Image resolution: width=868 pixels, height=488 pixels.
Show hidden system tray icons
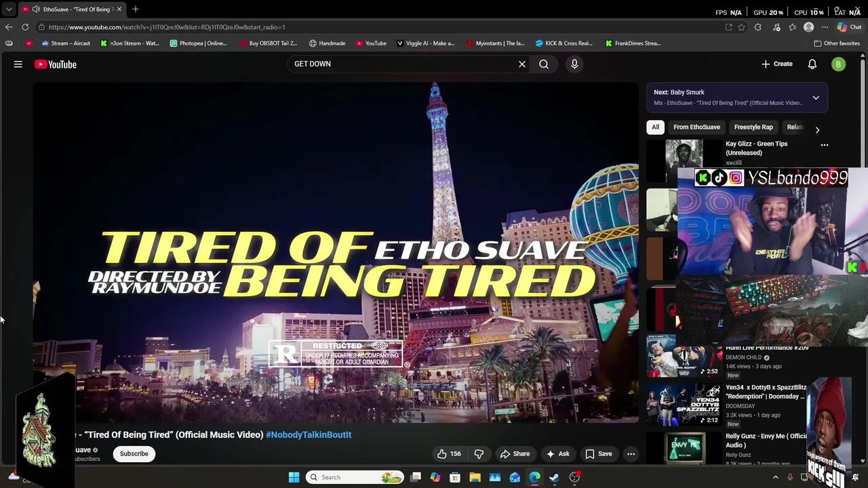[x=776, y=477]
